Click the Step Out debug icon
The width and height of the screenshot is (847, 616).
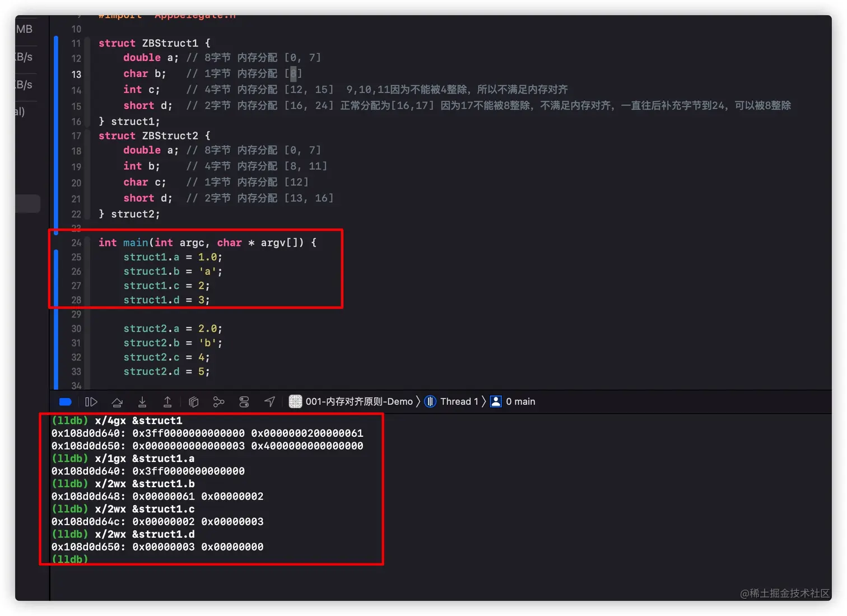click(x=167, y=402)
